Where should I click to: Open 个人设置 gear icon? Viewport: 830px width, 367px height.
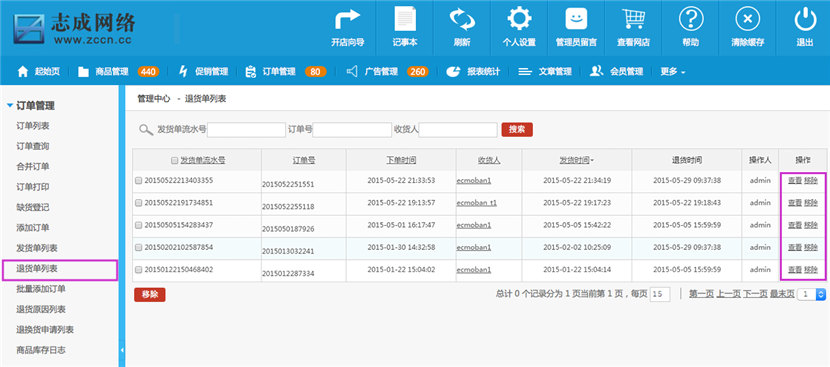coord(519,20)
